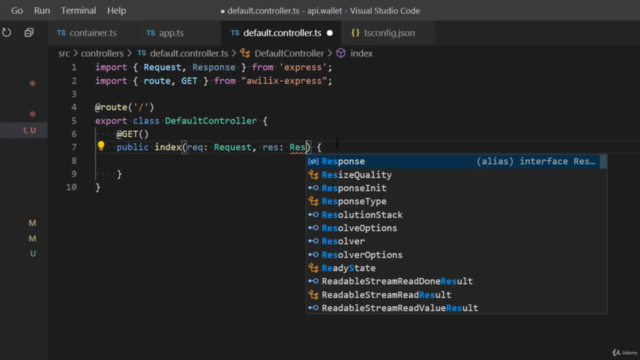Click DefaultController class name on line 5

(x=211, y=121)
